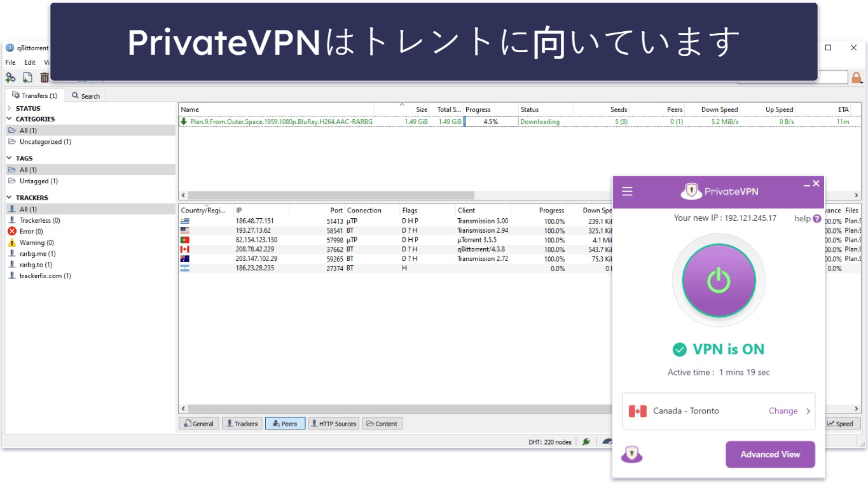Screen dimensions: 868x488
Task: Select All (1) under CATEGORIES
Action: tap(90, 130)
